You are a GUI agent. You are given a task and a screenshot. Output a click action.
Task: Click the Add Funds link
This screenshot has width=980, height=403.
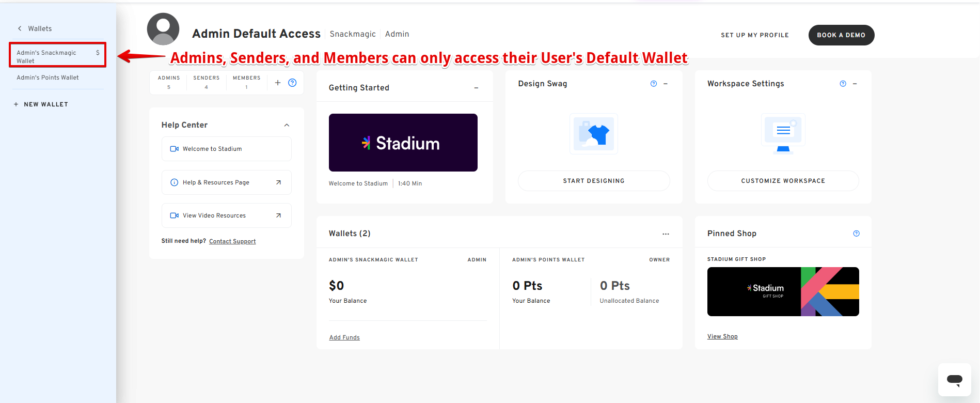click(x=344, y=337)
